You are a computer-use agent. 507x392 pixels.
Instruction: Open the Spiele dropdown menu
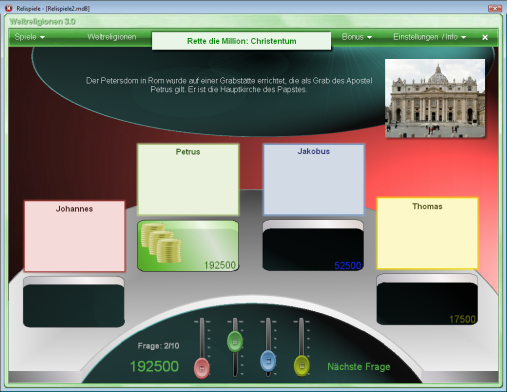click(x=29, y=37)
